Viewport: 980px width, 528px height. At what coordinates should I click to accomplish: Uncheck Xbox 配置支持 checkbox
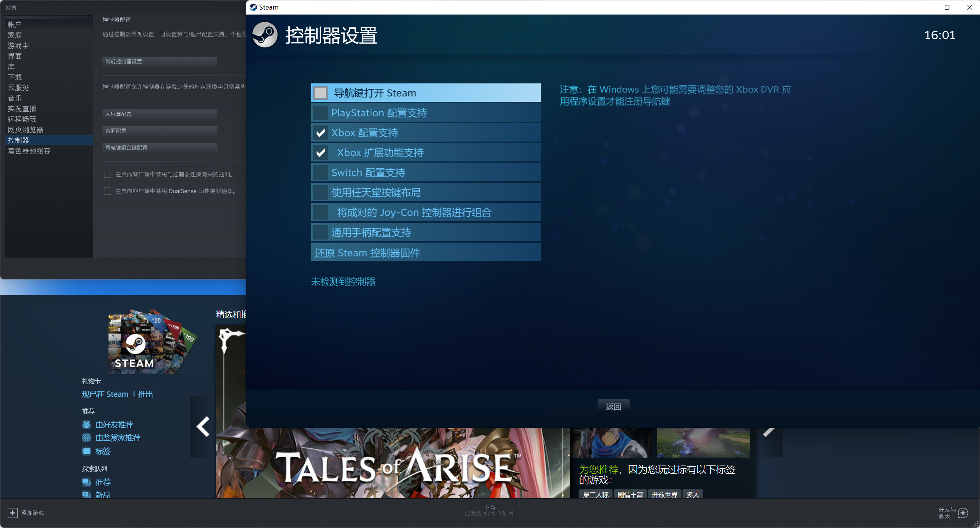[320, 133]
